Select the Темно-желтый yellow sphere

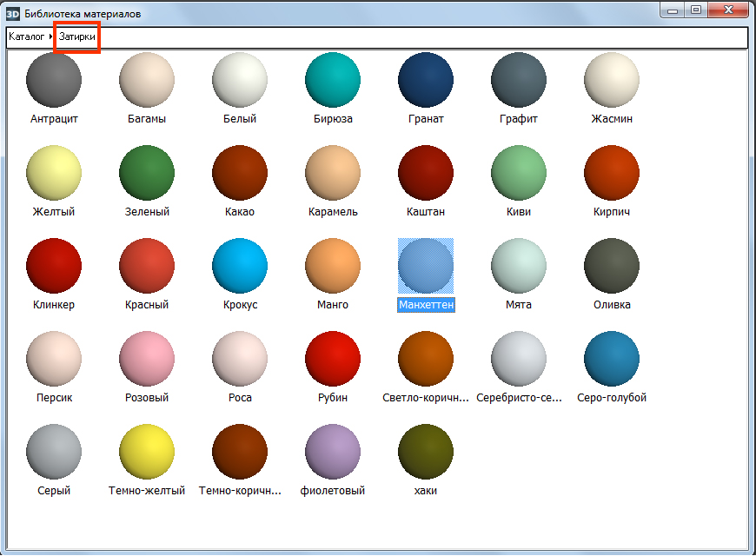(147, 453)
